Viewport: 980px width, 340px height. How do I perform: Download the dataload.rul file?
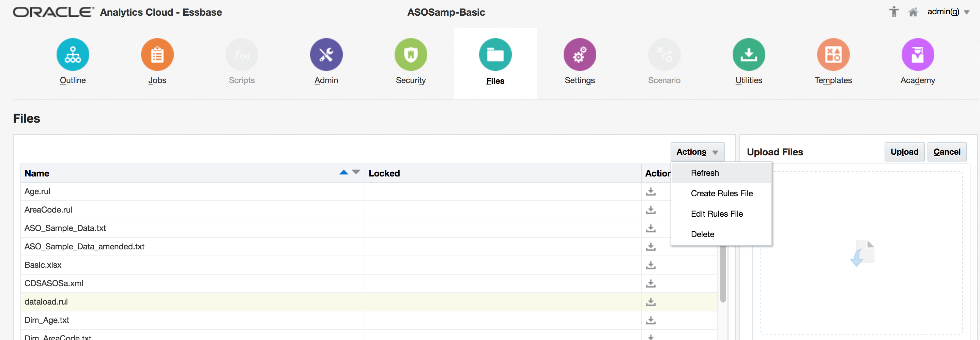tap(650, 302)
